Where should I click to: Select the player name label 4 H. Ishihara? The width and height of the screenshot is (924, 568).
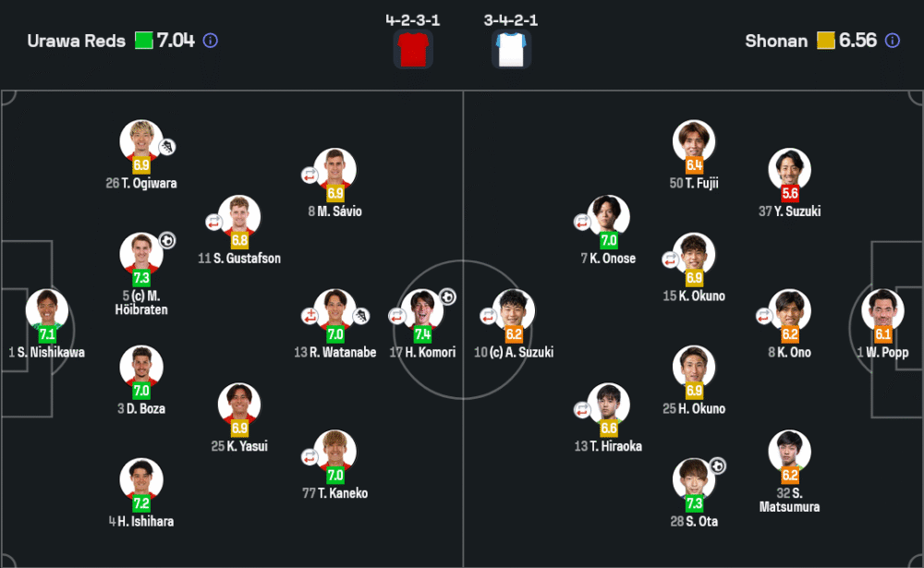141,521
